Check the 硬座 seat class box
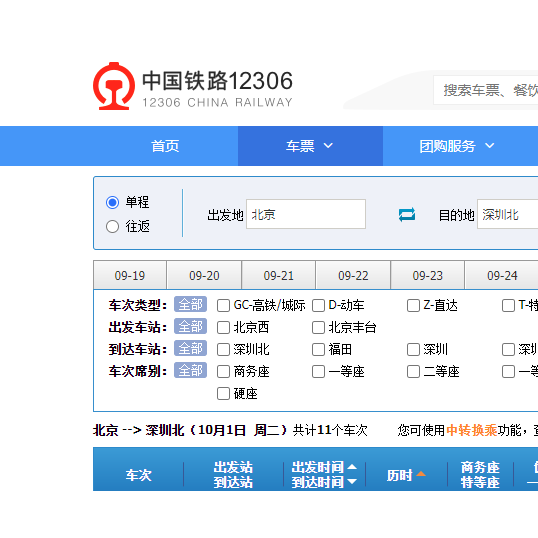Image resolution: width=538 pixels, height=538 pixels. pos(223,394)
